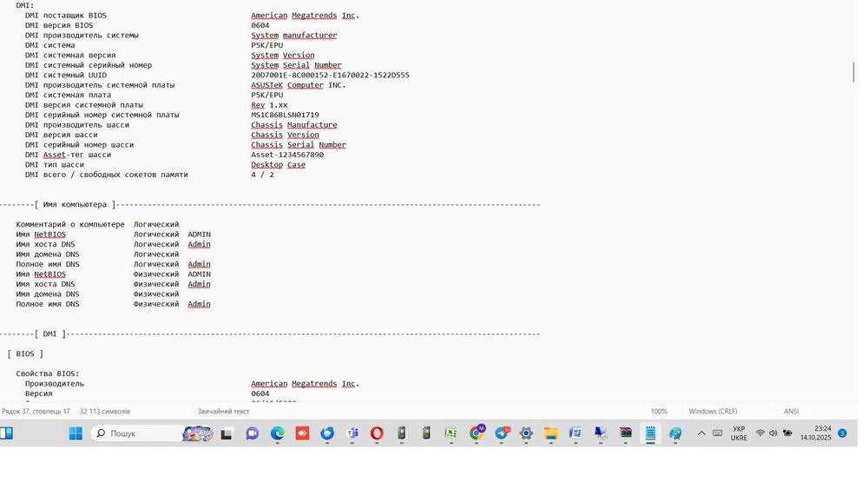This screenshot has width=868, height=489.
Task: Click the [ DMI ] section heading
Action: point(49,334)
